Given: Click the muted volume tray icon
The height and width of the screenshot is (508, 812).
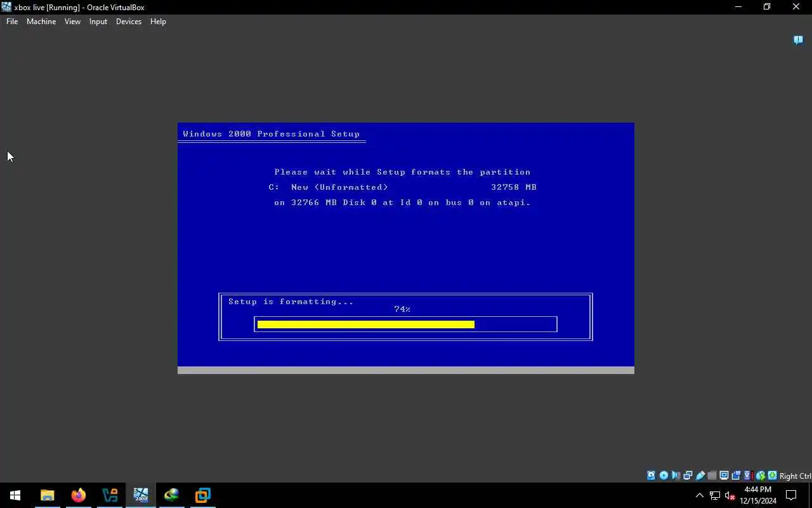Looking at the screenshot, I should 730,495.
